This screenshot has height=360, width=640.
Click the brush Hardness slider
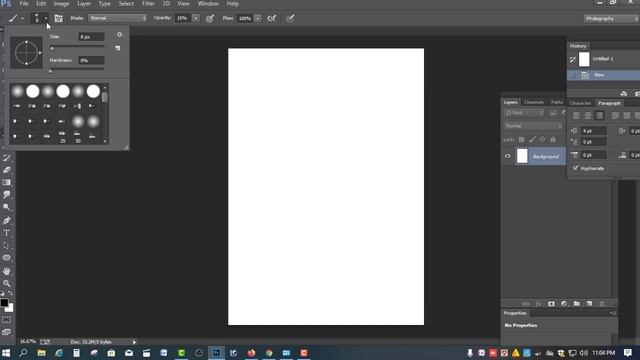(77, 70)
